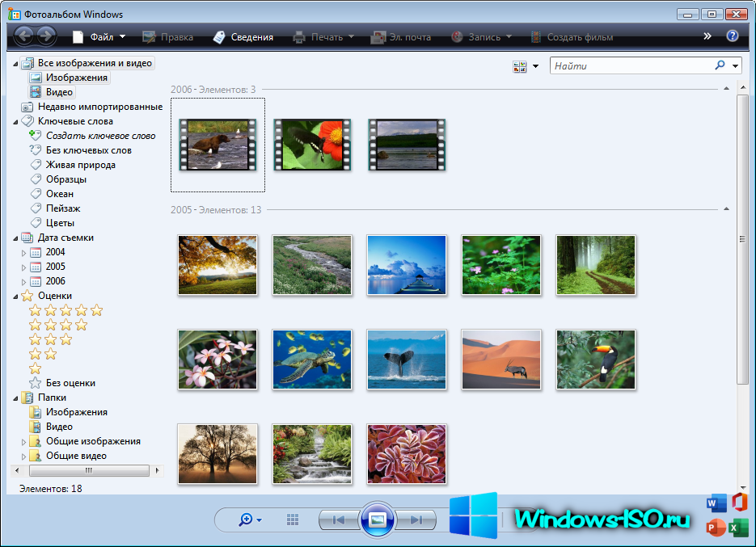
Task: Click the magnifier search icon in Найти
Action: [x=720, y=65]
